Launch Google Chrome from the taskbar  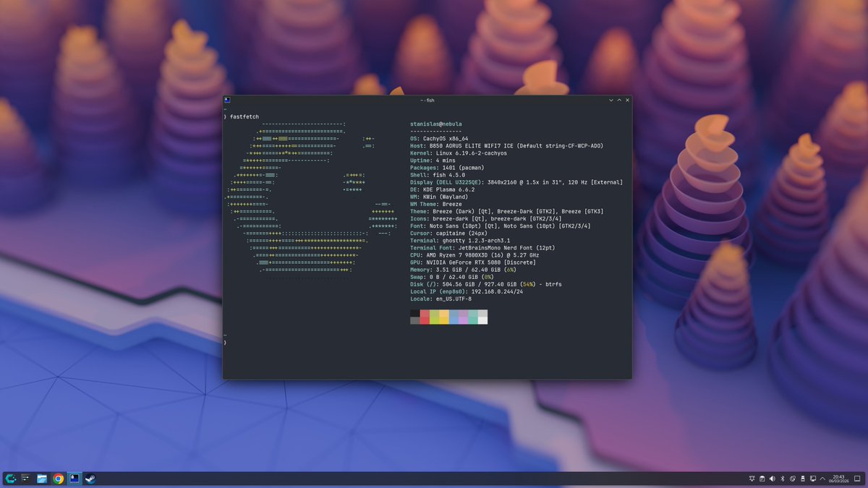coord(59,479)
